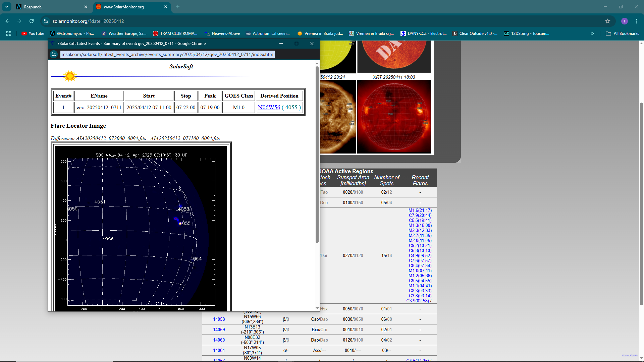The image size is (644, 362).
Task: Open the M1.3(15:00) flare link
Action: click(x=420, y=226)
